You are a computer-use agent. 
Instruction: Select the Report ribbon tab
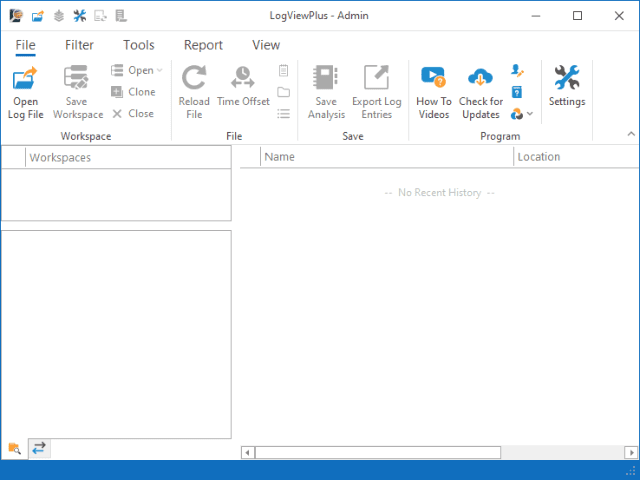[x=203, y=45]
